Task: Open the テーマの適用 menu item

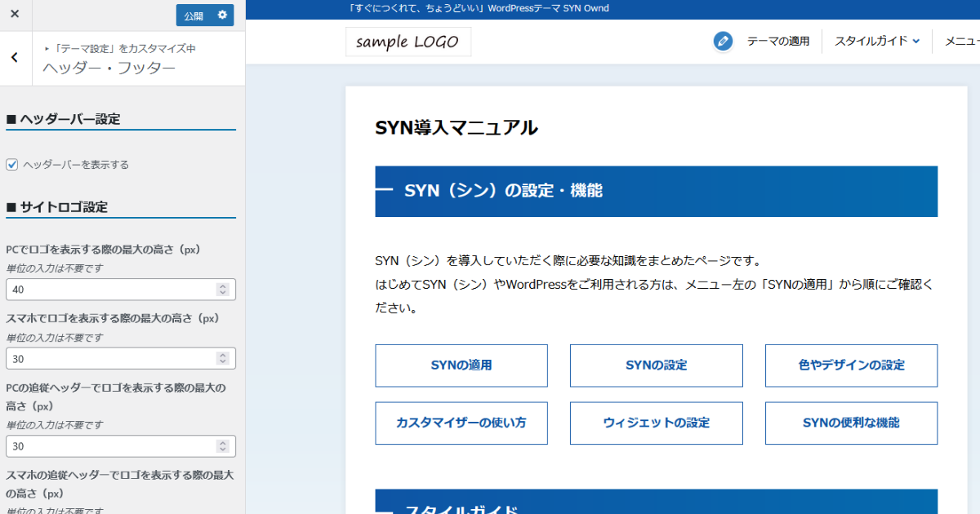Action: (777, 41)
